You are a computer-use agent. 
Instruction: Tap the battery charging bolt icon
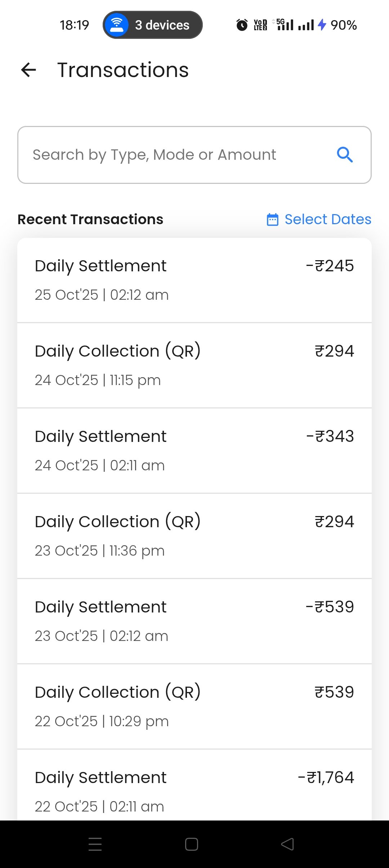322,25
